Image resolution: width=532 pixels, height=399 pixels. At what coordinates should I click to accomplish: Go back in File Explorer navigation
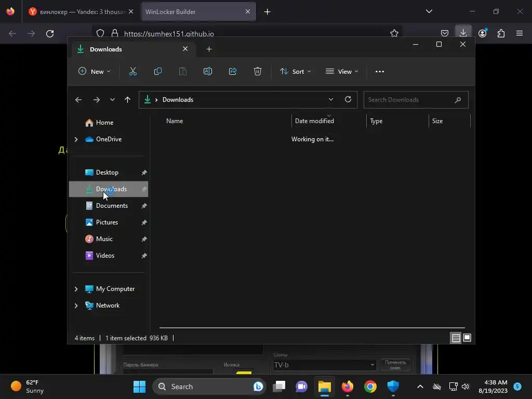coord(78,100)
